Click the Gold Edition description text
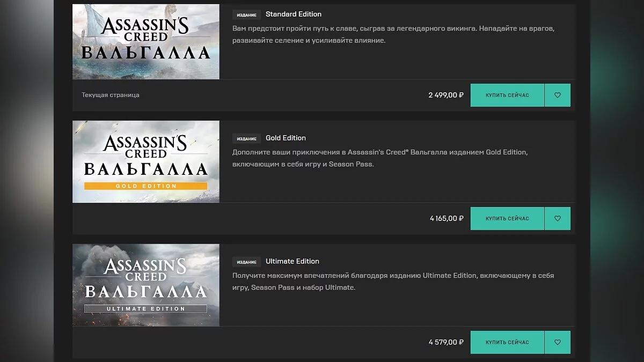Image resolution: width=644 pixels, height=362 pixels. coord(379,158)
